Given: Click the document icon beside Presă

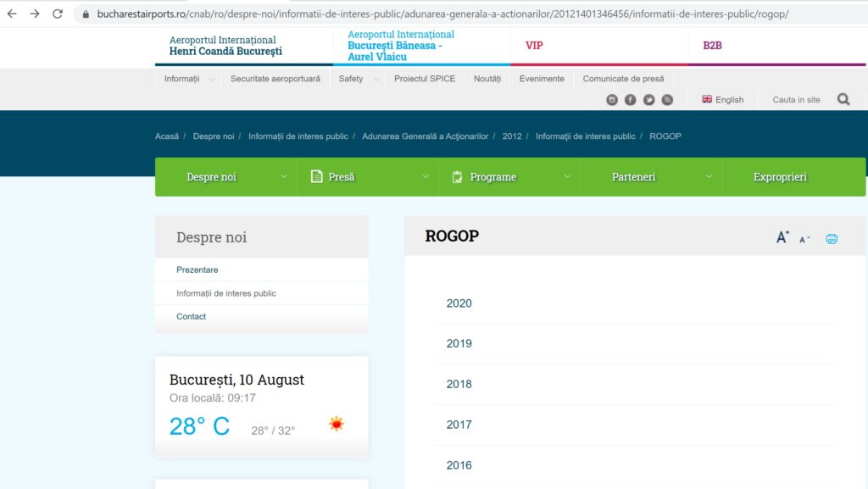Looking at the screenshot, I should pyautogui.click(x=316, y=176).
